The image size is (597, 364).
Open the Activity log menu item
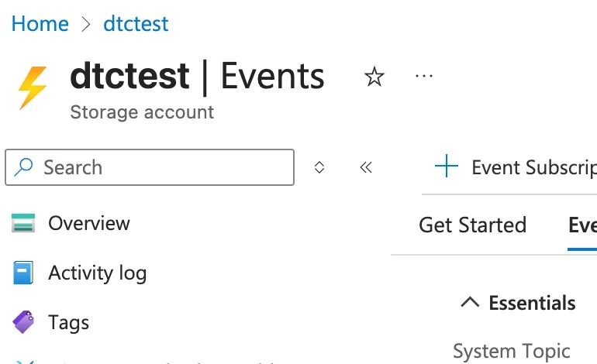[x=97, y=273]
